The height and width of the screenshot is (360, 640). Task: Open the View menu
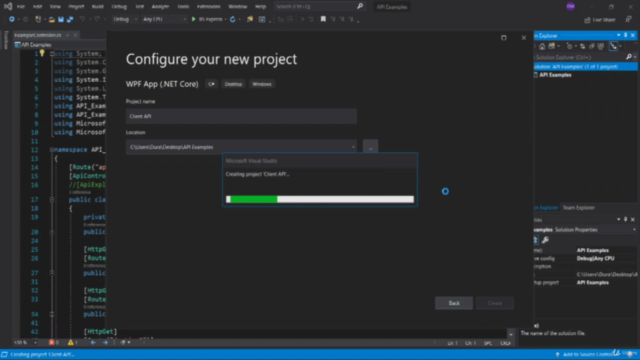pyautogui.click(x=55, y=7)
